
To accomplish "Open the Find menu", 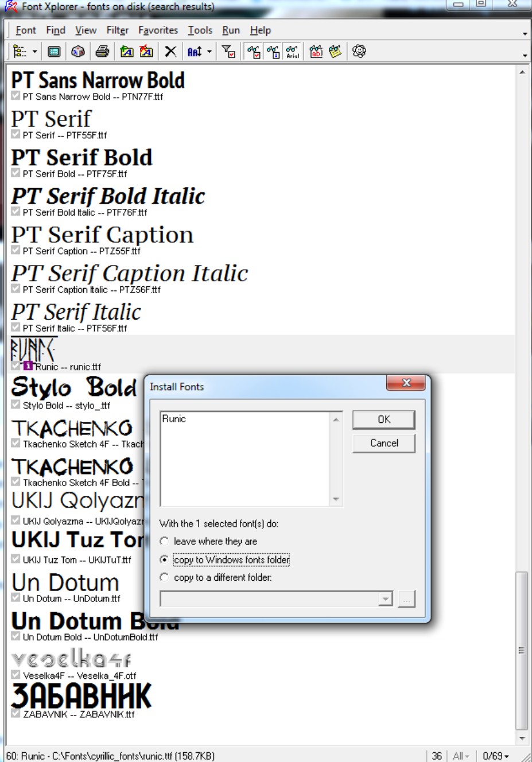I will 56,30.
